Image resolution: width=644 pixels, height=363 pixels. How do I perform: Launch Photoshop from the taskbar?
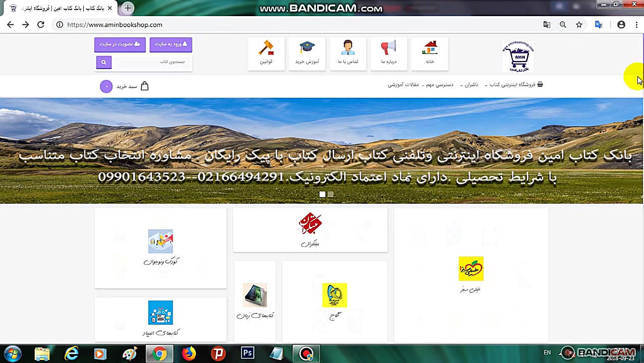pyautogui.click(x=247, y=354)
